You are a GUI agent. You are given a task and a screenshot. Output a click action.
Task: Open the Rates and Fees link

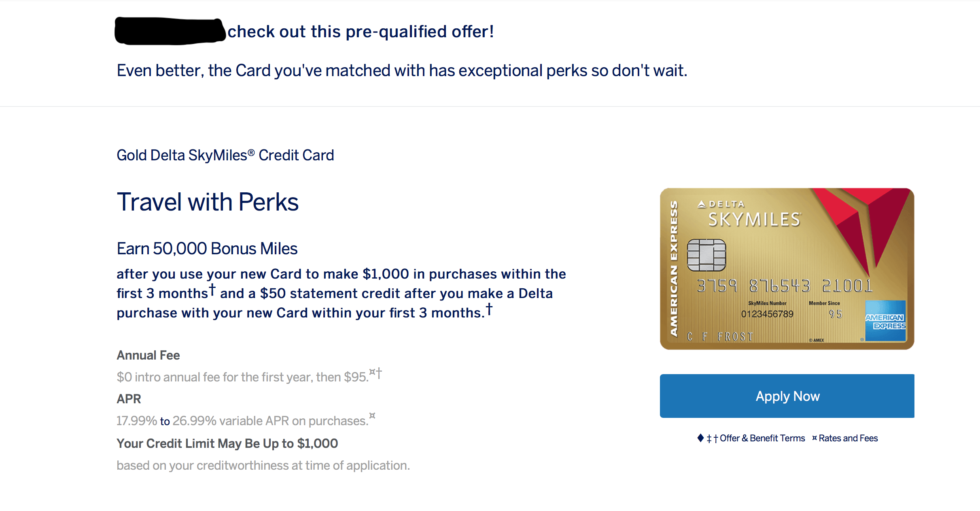pos(848,438)
